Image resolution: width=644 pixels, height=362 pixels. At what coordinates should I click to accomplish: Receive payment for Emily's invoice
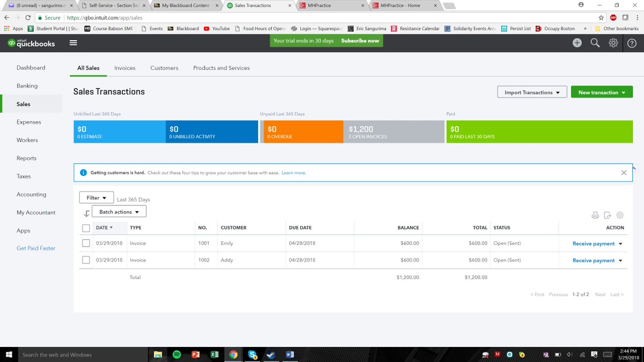click(594, 244)
